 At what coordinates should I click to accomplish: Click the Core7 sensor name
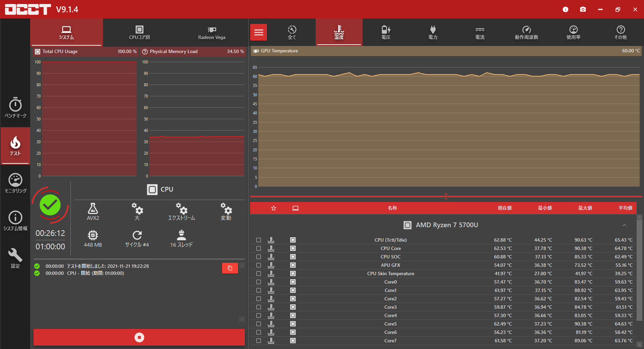click(390, 341)
